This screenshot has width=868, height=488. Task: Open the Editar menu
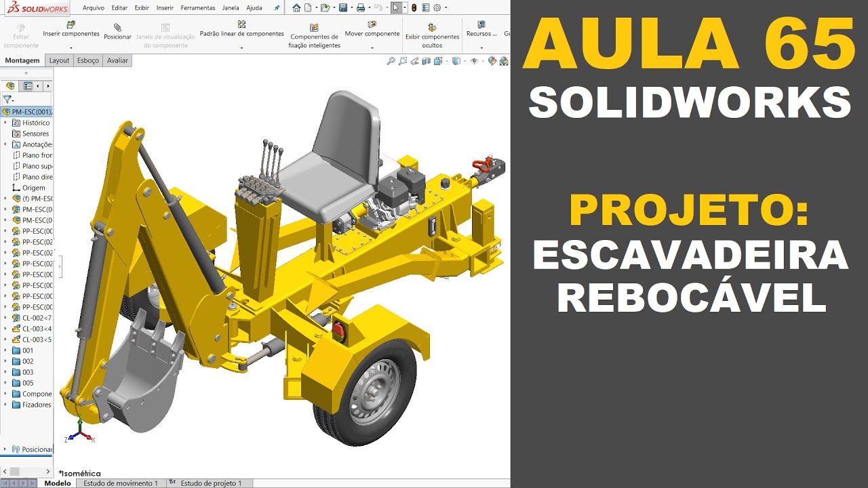pyautogui.click(x=119, y=8)
